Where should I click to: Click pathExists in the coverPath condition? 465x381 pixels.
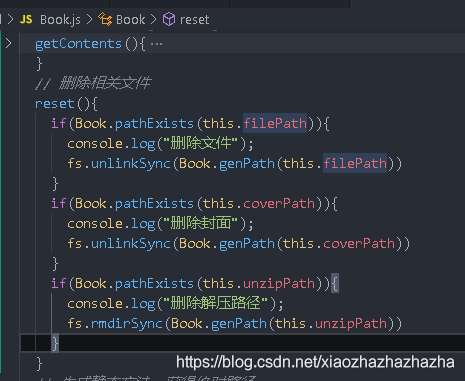pyautogui.click(x=154, y=203)
